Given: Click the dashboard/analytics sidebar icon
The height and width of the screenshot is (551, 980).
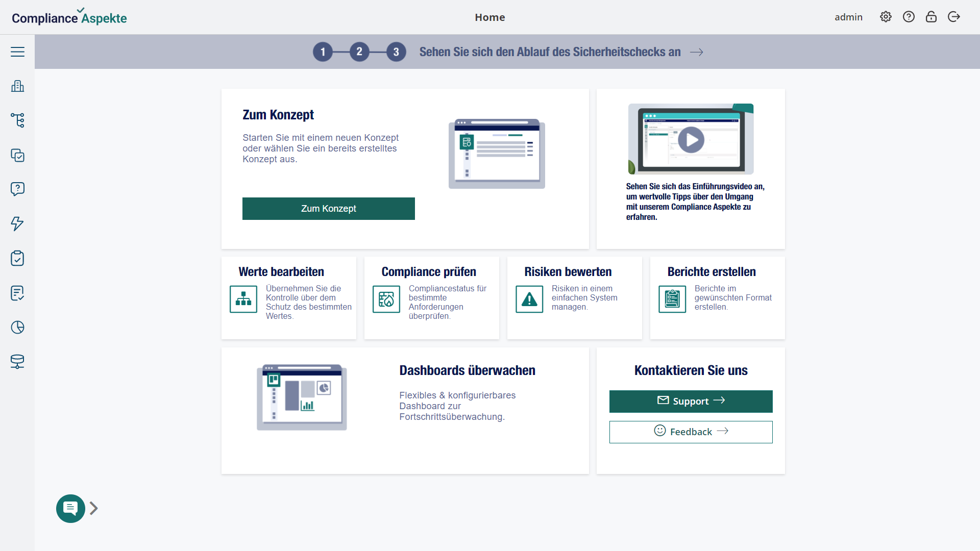Looking at the screenshot, I should pyautogui.click(x=17, y=328).
